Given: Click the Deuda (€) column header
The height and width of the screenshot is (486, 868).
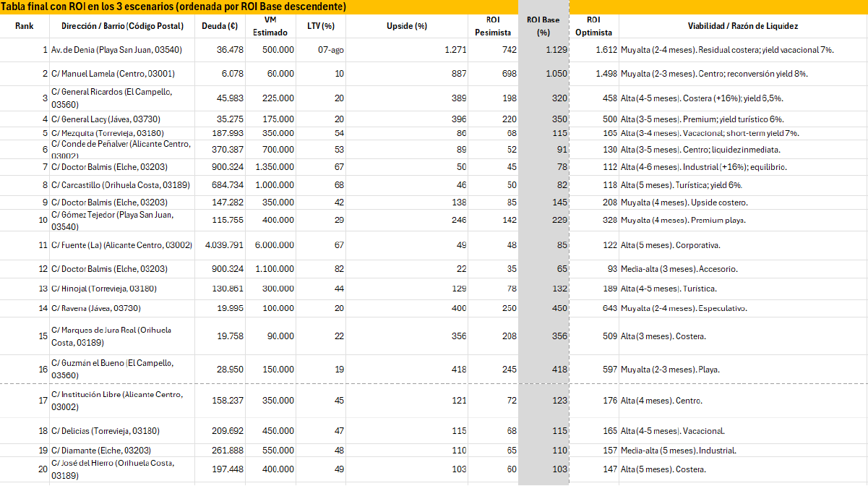Looking at the screenshot, I should click(221, 26).
